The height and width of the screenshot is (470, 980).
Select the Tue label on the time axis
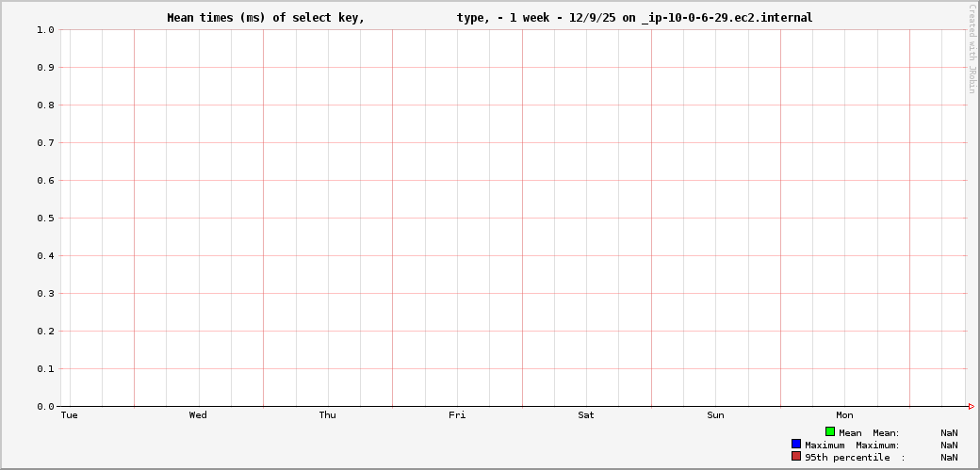tap(69, 415)
